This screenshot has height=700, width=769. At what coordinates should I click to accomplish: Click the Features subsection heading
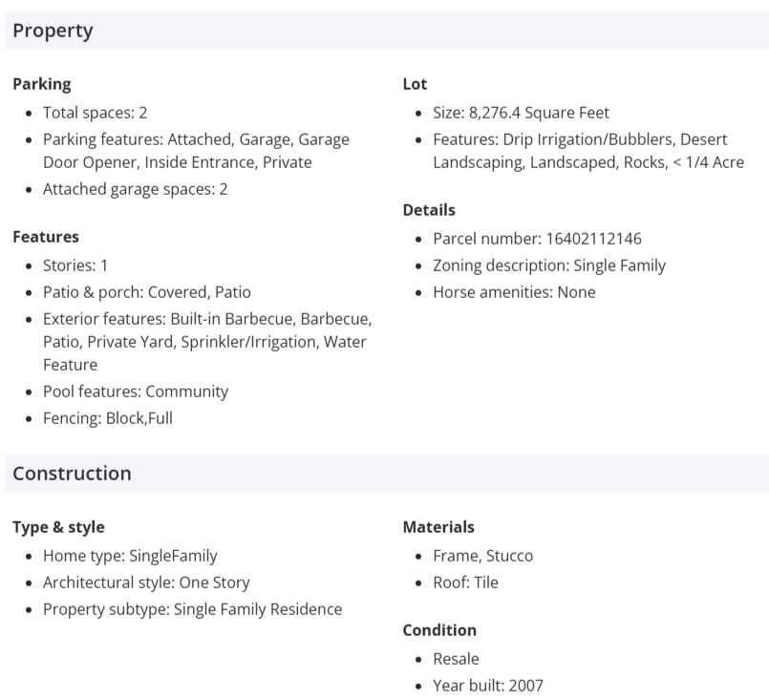click(x=46, y=236)
